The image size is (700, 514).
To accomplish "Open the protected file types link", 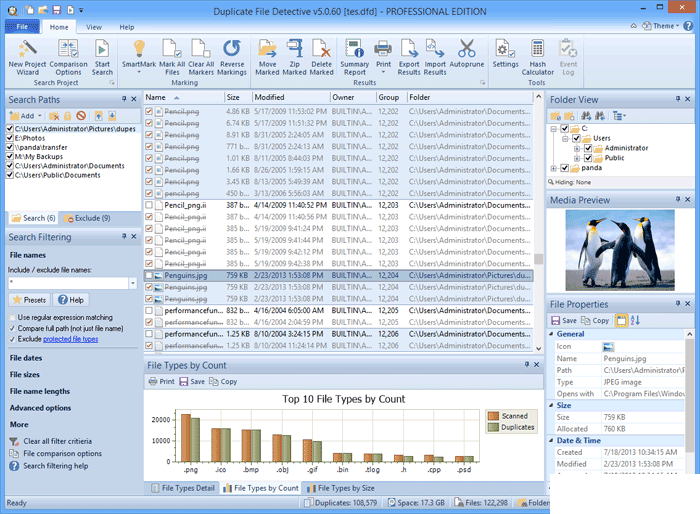I will click(x=71, y=339).
